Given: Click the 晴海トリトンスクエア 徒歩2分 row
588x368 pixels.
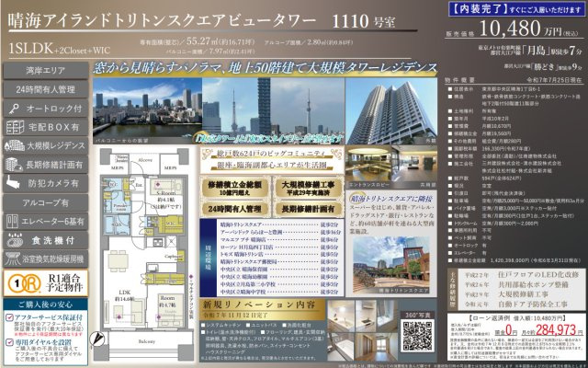Looking at the screenshot, I should coord(279,224).
